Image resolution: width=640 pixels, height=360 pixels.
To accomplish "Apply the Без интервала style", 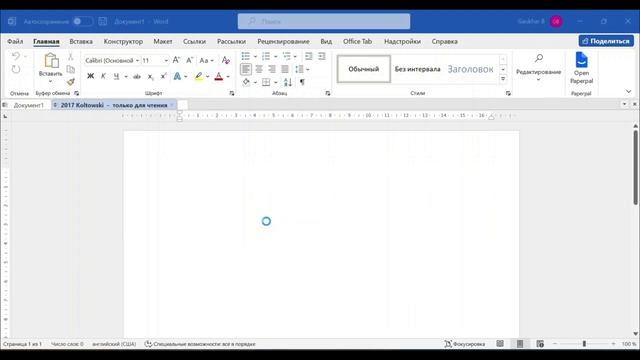I will [x=418, y=69].
